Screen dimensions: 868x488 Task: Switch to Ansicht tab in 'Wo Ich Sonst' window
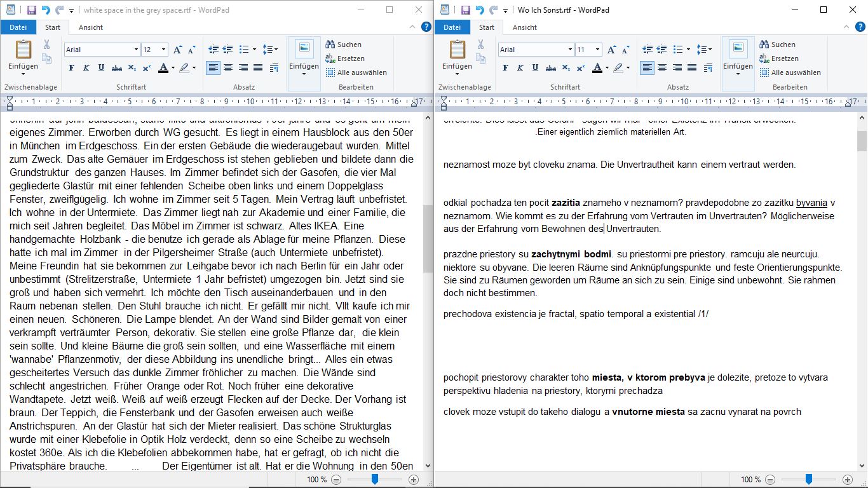pyautogui.click(x=525, y=27)
